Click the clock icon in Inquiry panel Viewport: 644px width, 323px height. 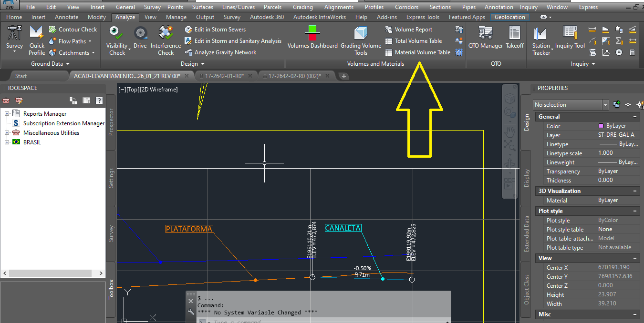pyautogui.click(x=619, y=52)
